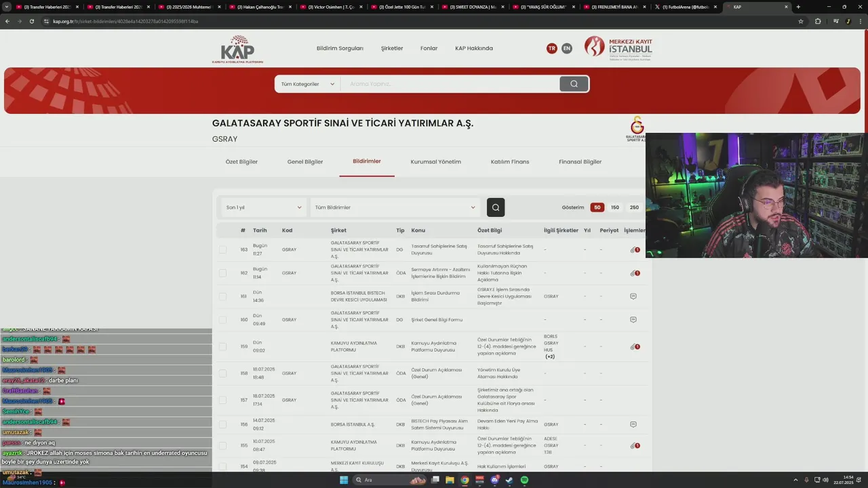The height and width of the screenshot is (488, 868).
Task: Click the Arama Yapınız search field
Action: [x=450, y=84]
